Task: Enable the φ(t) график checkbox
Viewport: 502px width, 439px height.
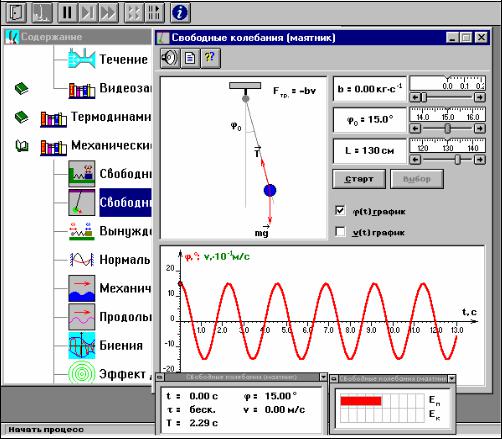Action: [x=340, y=211]
